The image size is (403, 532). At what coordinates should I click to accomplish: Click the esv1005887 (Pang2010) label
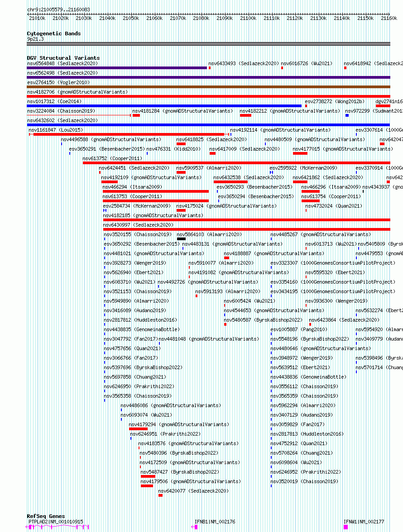pos(299,329)
